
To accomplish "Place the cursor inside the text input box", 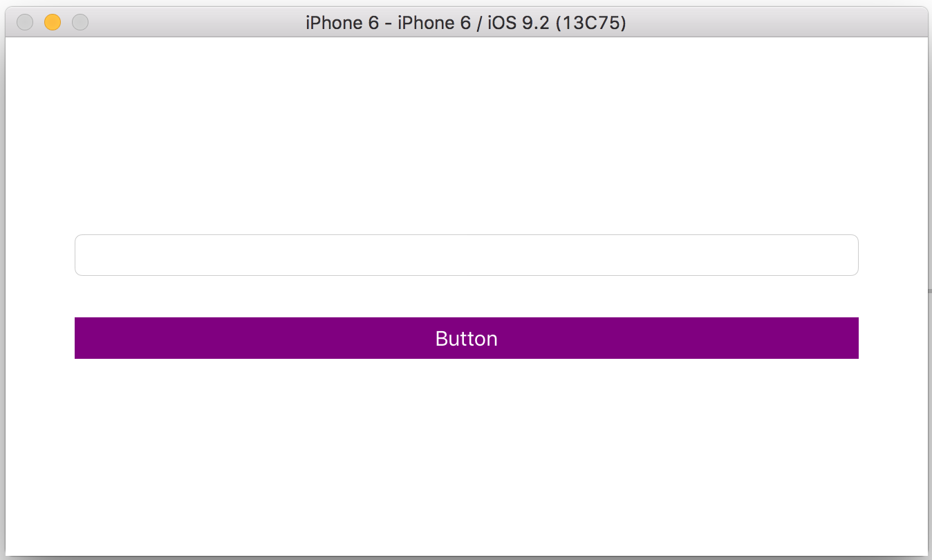I will 346,255.
